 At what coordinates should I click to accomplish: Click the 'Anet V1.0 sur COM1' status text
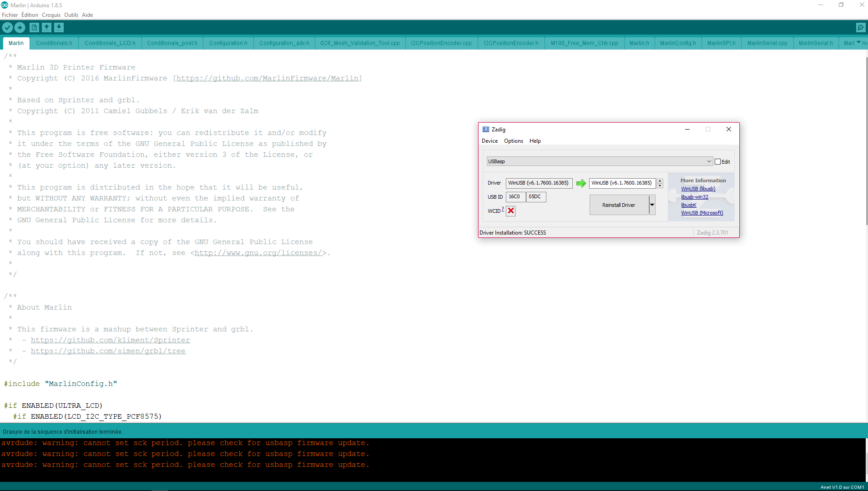tap(842, 487)
